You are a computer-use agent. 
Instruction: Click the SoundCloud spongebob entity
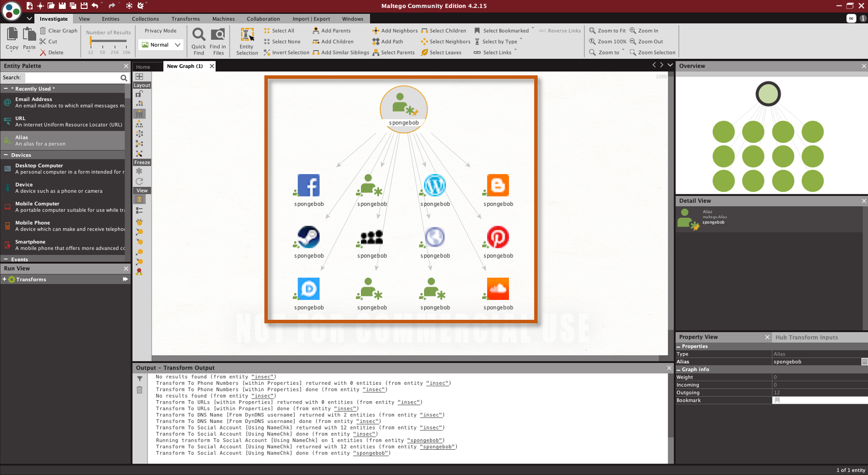tap(498, 289)
